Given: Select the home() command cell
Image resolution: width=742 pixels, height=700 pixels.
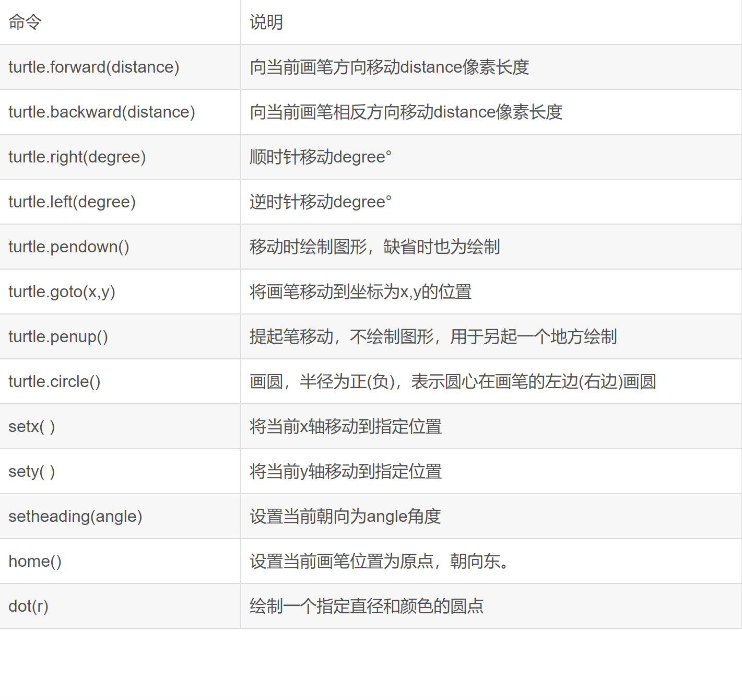Looking at the screenshot, I should tap(34, 561).
